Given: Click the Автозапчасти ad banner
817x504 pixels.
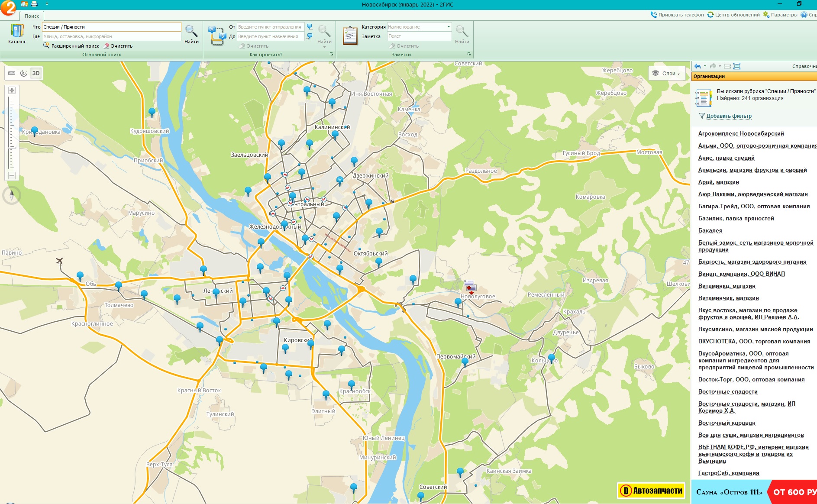Looking at the screenshot, I should click(651, 491).
